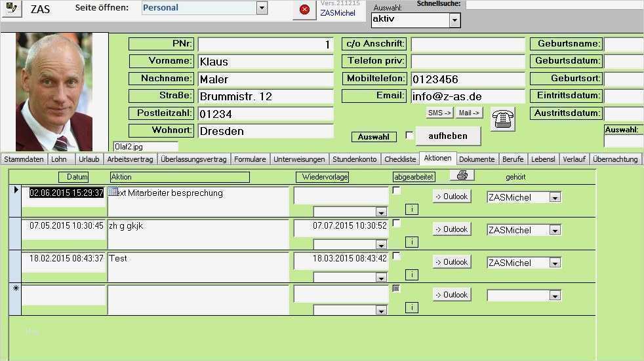Open the Unterweisungen tab

click(299, 159)
